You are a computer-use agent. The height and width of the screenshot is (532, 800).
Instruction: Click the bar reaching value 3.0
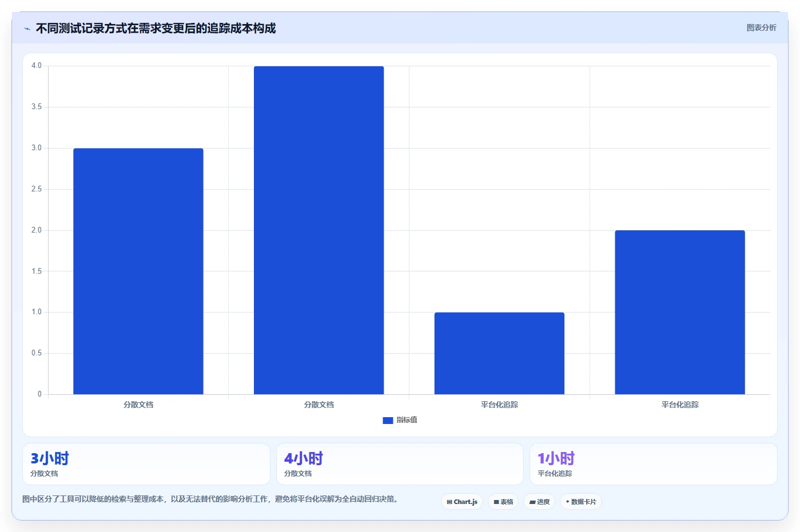tap(138, 271)
